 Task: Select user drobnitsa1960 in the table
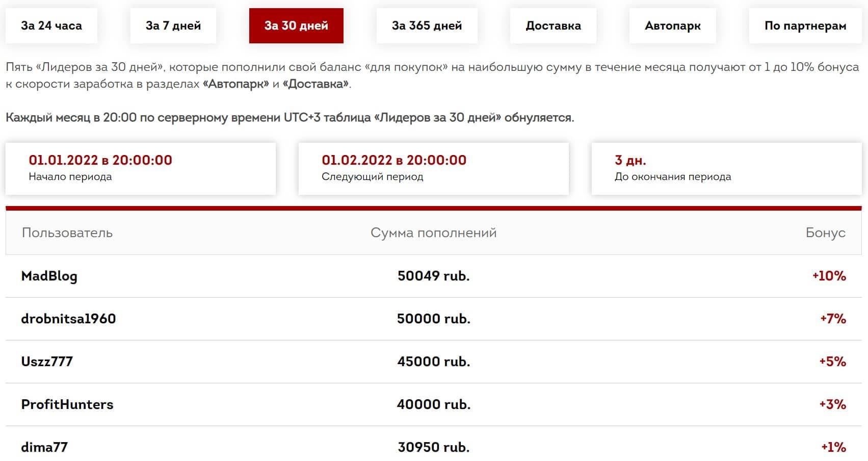68,319
